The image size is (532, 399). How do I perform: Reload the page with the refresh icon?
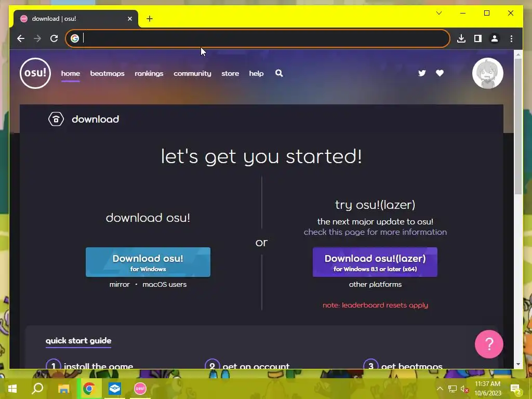(x=54, y=38)
